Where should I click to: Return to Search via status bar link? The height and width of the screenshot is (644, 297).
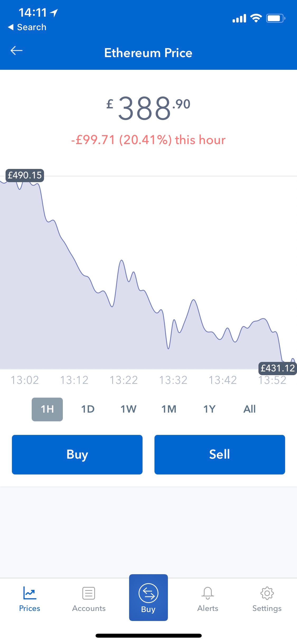pyautogui.click(x=27, y=27)
